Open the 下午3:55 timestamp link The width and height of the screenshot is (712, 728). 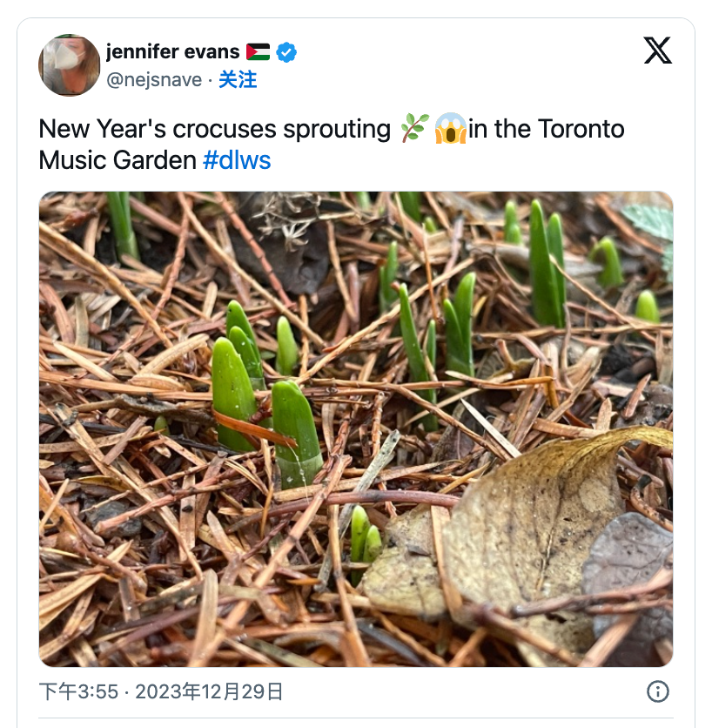tap(79, 691)
